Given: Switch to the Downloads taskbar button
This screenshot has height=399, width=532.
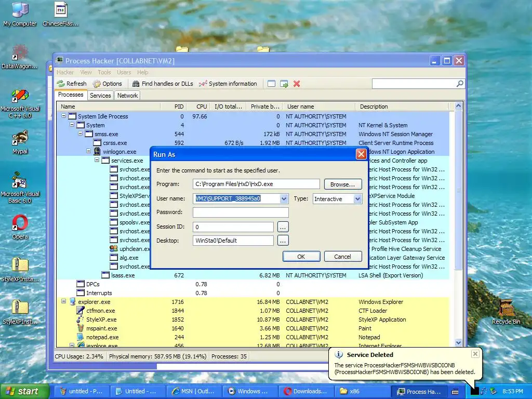Looking at the screenshot, I should 306,391.
